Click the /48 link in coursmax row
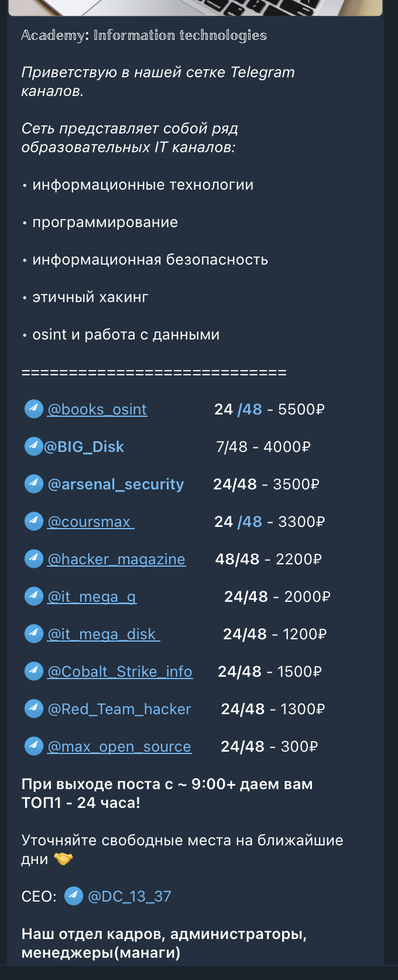The image size is (398, 980). point(250,522)
